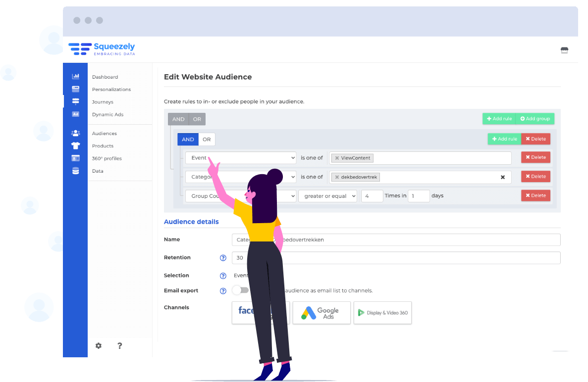Enable the Email export toggle
Image resolution: width=588 pixels, height=382 pixels.
241,290
